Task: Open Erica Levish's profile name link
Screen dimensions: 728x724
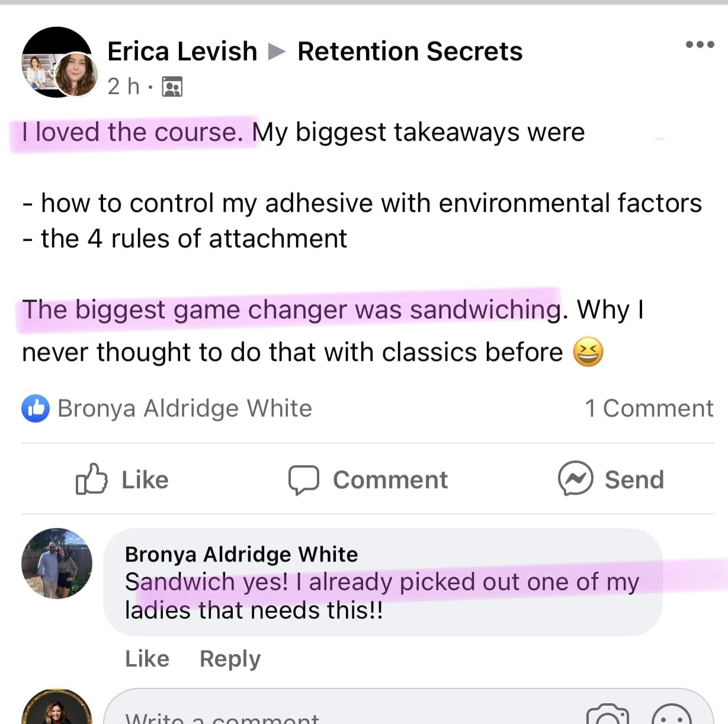Action: [182, 52]
